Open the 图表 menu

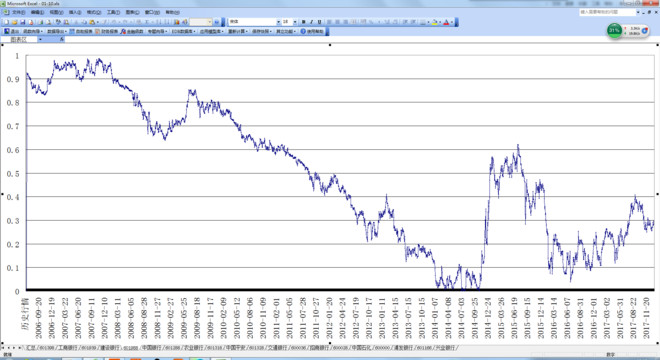132,12
